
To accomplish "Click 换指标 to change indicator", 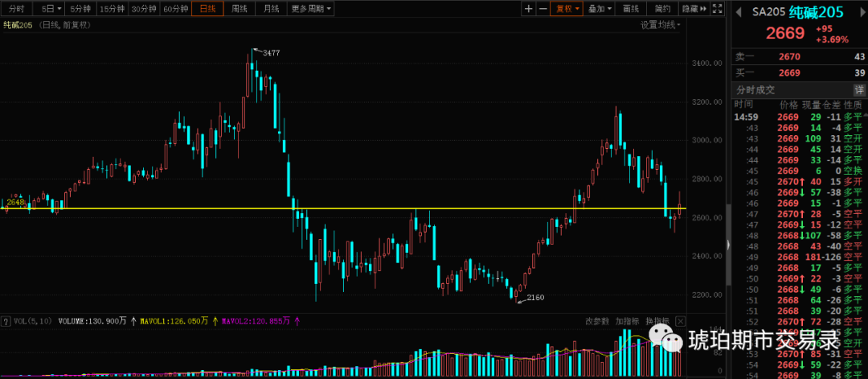I will pyautogui.click(x=657, y=321).
